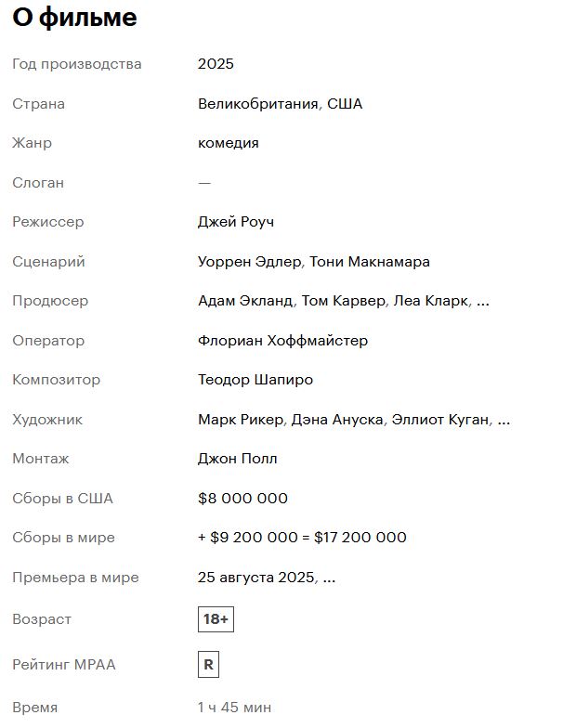563x728 pixels.
Task: Open composer Теодор Шапиро page
Action: [x=255, y=380]
